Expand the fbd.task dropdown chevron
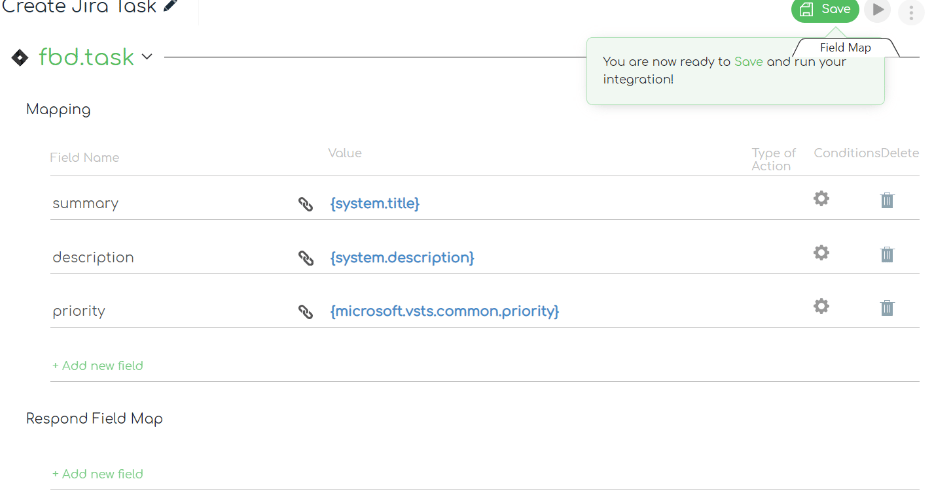This screenshot has height=492, width=928. (147, 57)
